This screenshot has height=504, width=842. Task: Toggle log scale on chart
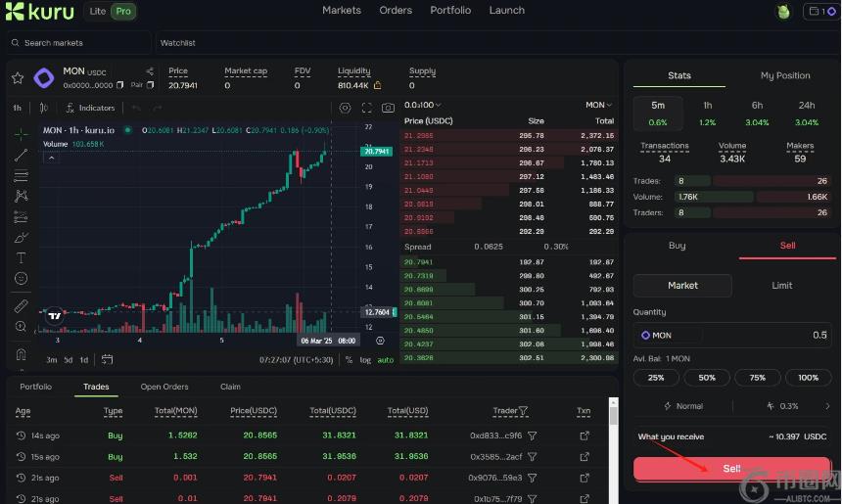tap(365, 359)
